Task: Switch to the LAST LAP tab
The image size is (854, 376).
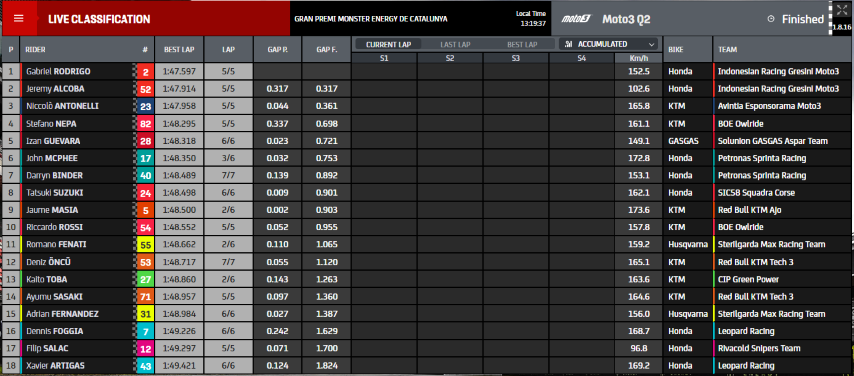Action: (x=455, y=44)
